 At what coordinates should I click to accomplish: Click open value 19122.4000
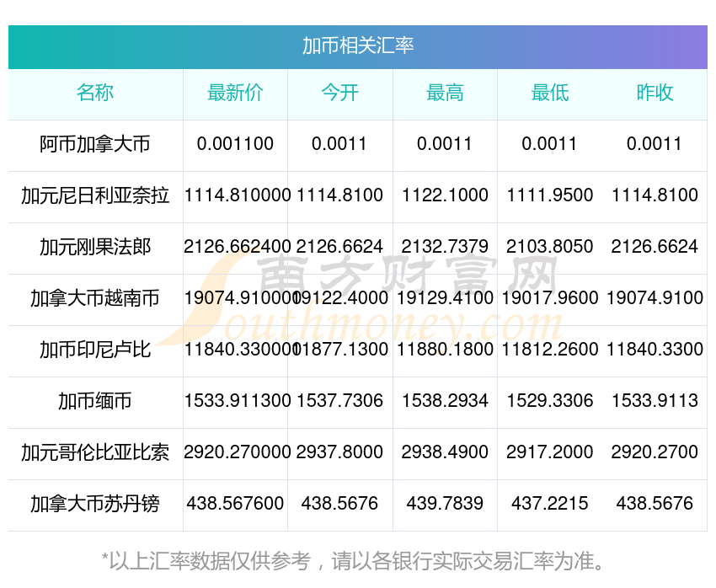click(340, 298)
